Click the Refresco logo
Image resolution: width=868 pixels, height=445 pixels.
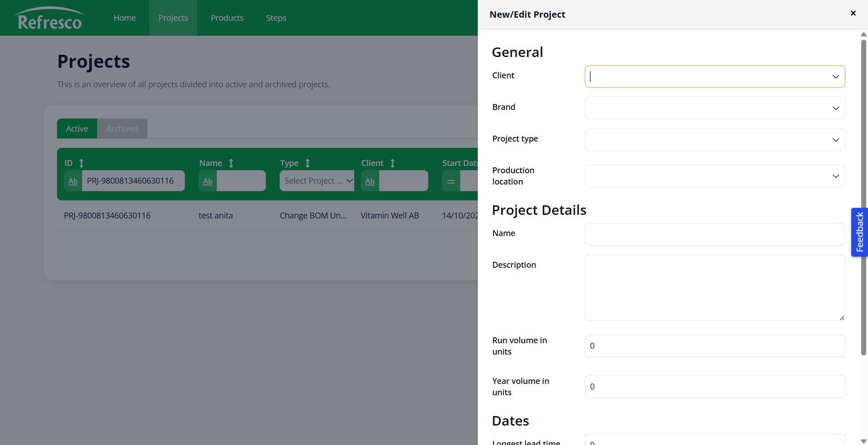(x=49, y=19)
